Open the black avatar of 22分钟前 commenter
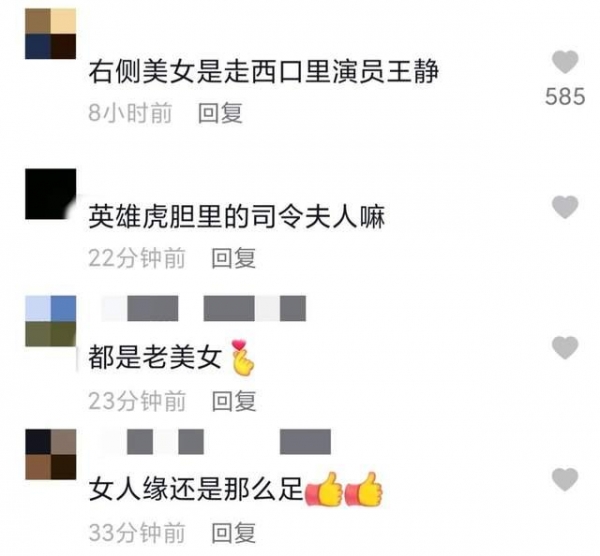 pos(51,194)
